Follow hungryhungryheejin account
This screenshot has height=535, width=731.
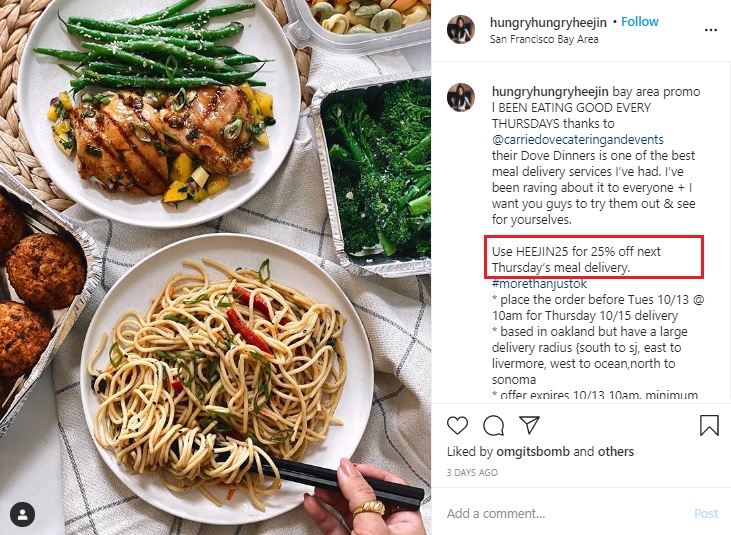[640, 21]
